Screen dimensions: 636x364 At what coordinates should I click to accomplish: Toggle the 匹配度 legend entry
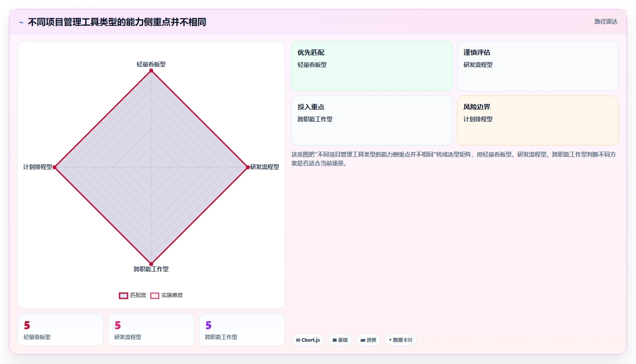[x=132, y=295]
